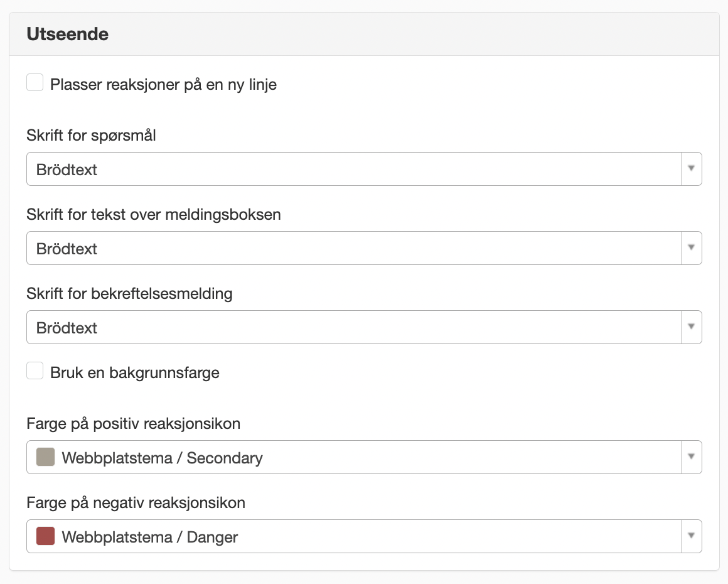Viewport: 728px width, 584px height.
Task: Click the 'Utseende' panel heading
Action: [x=67, y=34]
